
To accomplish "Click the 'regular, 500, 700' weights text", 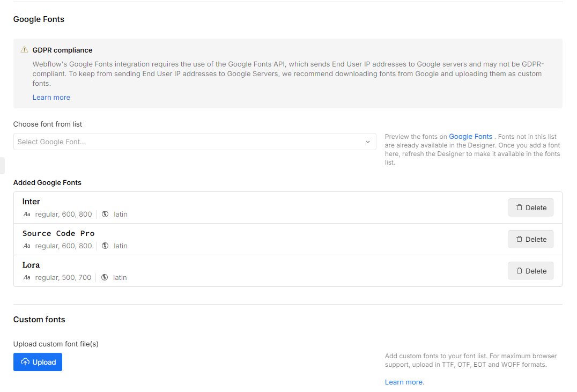I will pos(63,278).
